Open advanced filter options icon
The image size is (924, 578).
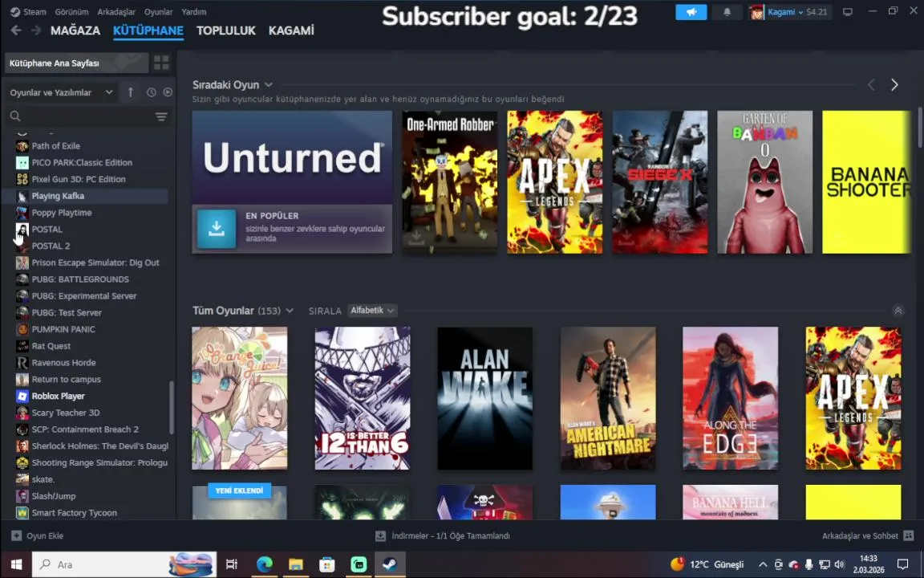click(x=161, y=116)
